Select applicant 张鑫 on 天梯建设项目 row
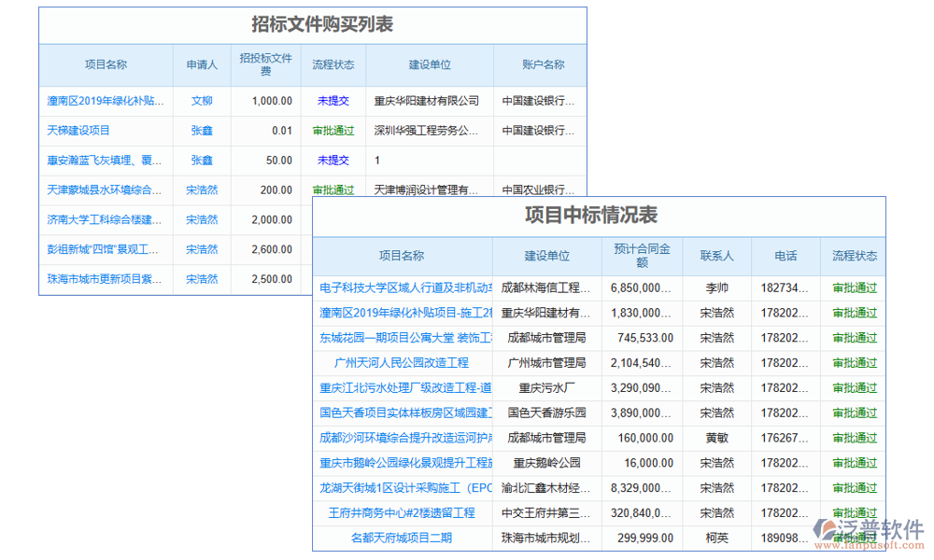934x560 pixels. click(x=201, y=131)
